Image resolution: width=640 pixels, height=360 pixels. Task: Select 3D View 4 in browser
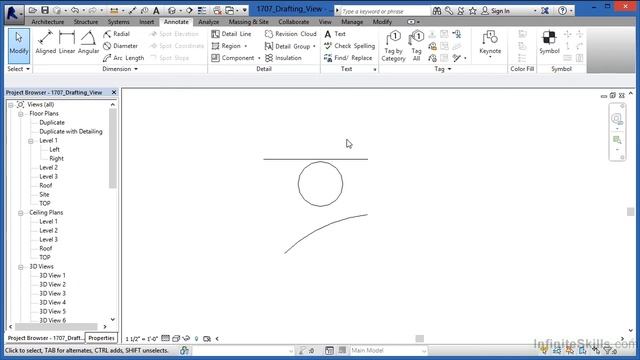pyautogui.click(x=52, y=302)
